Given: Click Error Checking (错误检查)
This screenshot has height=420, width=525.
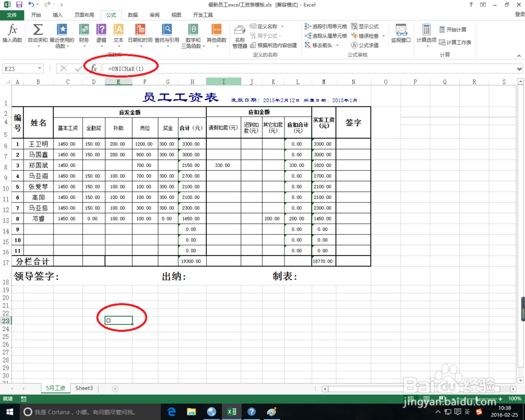Looking at the screenshot, I should click(x=365, y=36).
